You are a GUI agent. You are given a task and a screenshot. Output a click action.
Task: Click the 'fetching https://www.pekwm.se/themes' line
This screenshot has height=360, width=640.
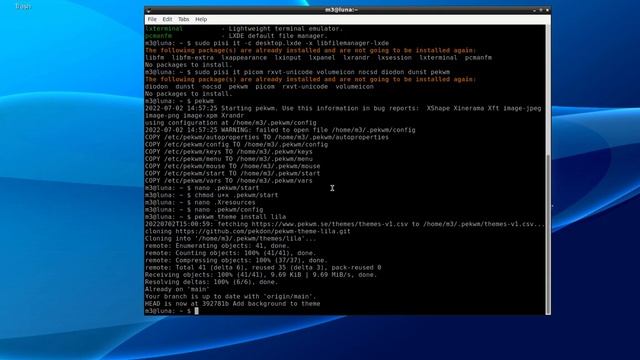pyautogui.click(x=345, y=224)
